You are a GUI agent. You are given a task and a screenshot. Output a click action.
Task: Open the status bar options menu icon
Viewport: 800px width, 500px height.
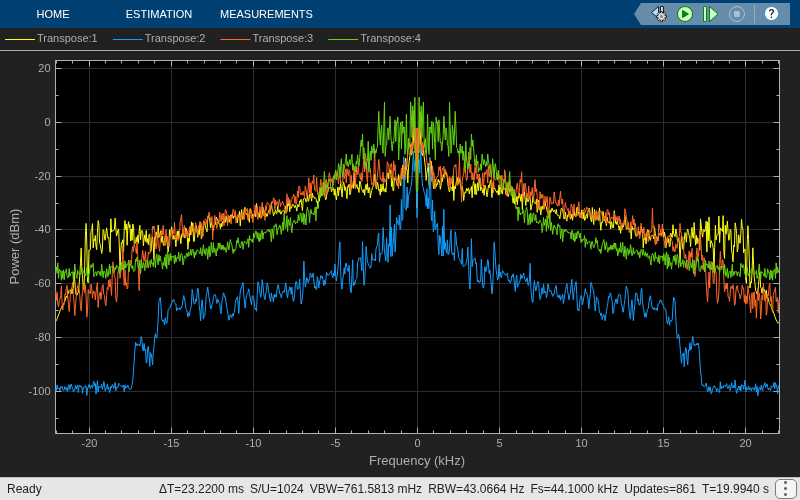(785, 489)
